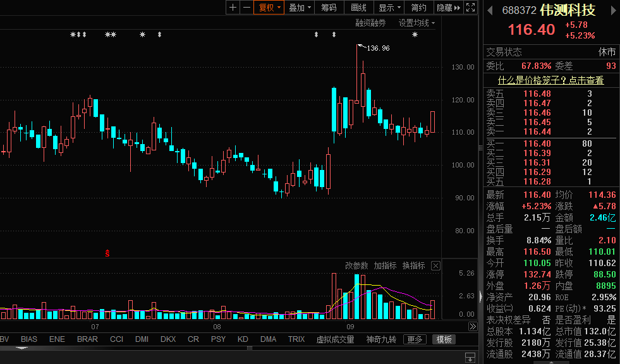Screen dimensions: 620x364
Task: Go to next stock with right arrow
Action: (x=613, y=10)
